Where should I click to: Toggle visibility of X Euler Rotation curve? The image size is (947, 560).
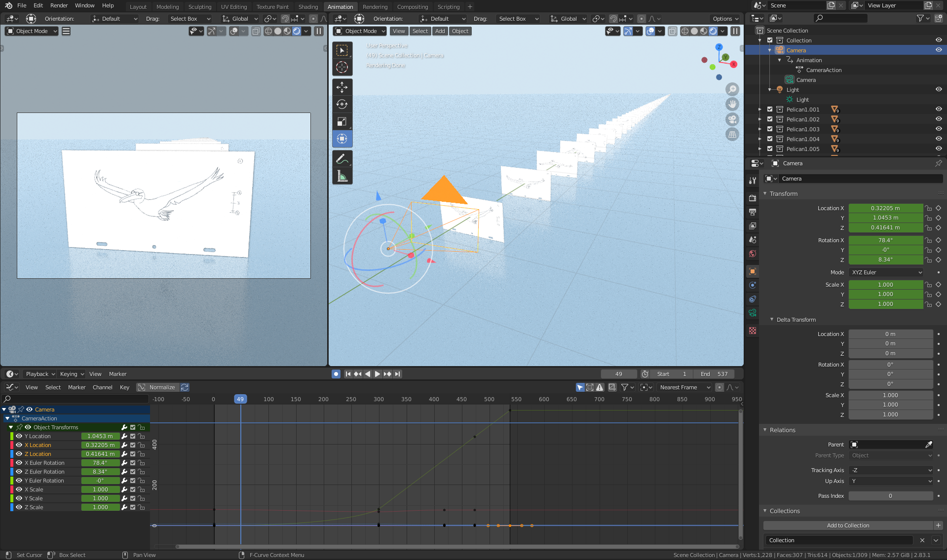(19, 463)
